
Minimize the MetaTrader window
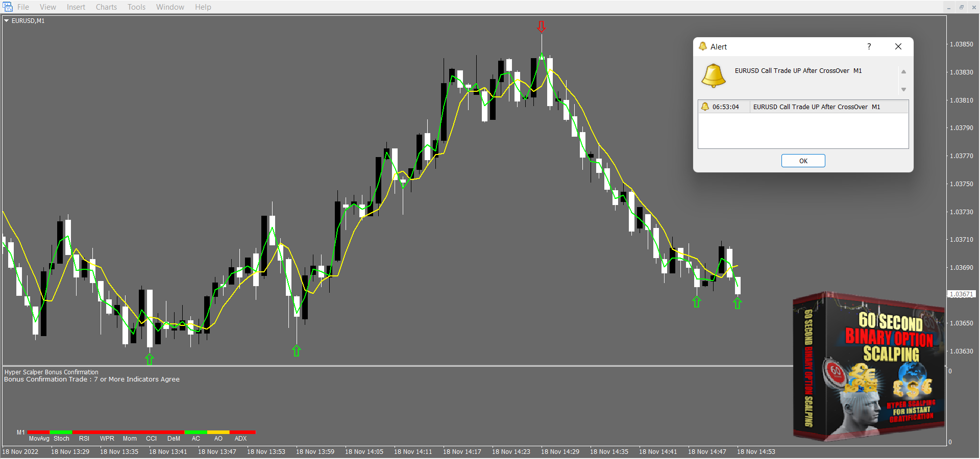(x=949, y=7)
